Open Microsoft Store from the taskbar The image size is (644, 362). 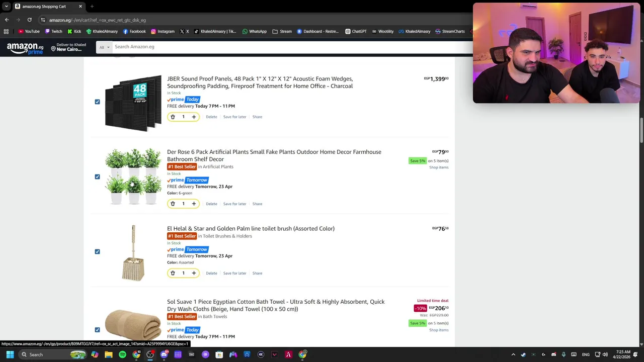pos(219,354)
